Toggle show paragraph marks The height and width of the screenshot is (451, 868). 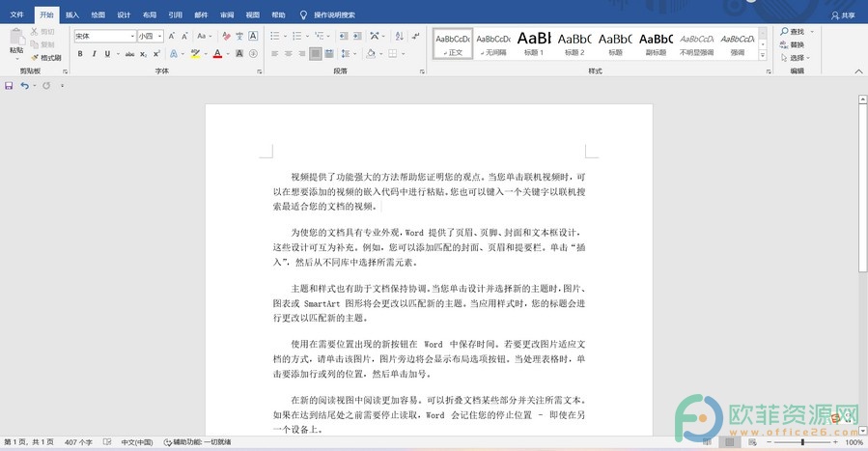pyautogui.click(x=416, y=36)
